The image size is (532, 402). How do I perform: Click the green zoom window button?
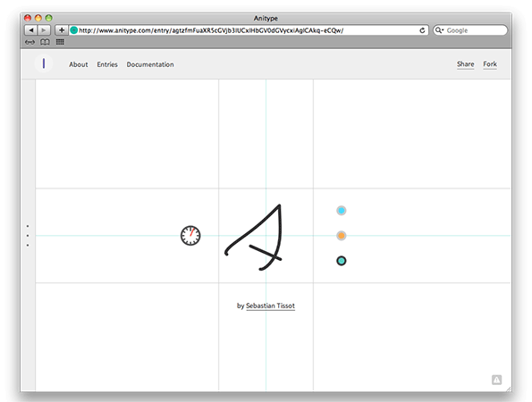49,18
